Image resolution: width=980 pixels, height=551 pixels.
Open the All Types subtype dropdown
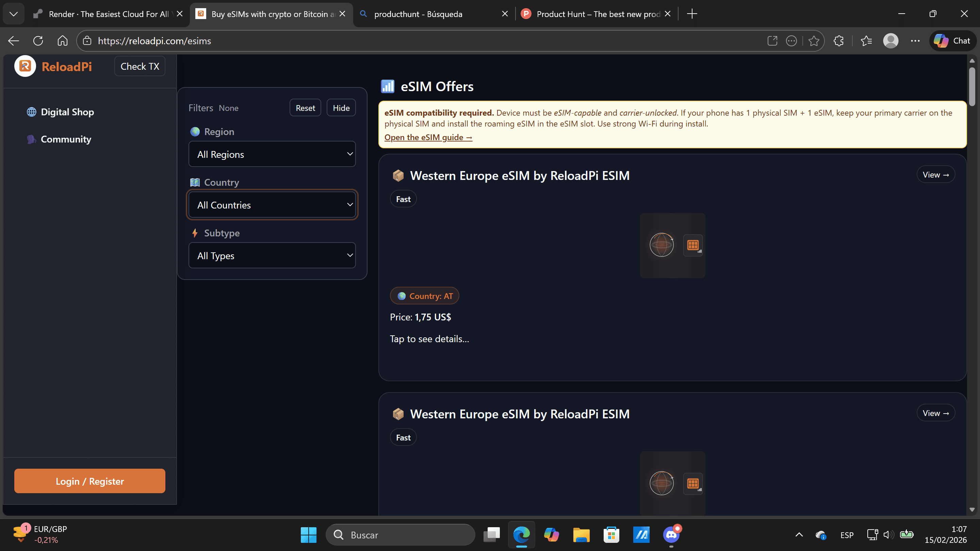coord(272,255)
